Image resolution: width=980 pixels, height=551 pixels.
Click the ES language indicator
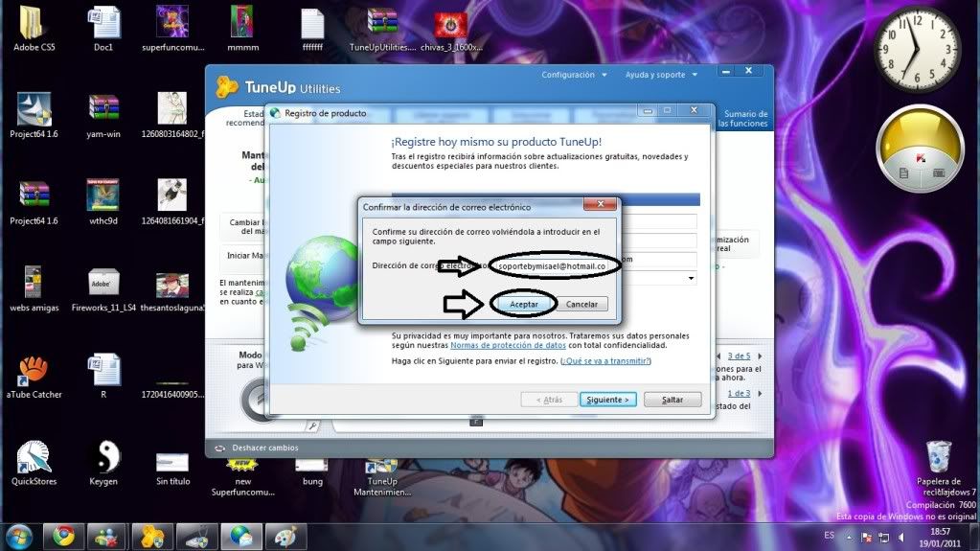pyautogui.click(x=829, y=536)
